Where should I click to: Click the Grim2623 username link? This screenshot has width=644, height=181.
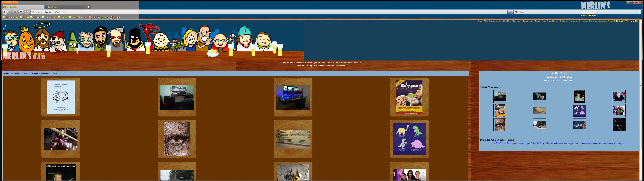click(x=622, y=21)
